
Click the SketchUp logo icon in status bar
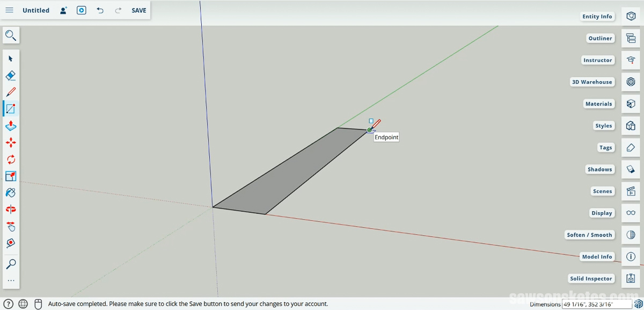(x=638, y=304)
